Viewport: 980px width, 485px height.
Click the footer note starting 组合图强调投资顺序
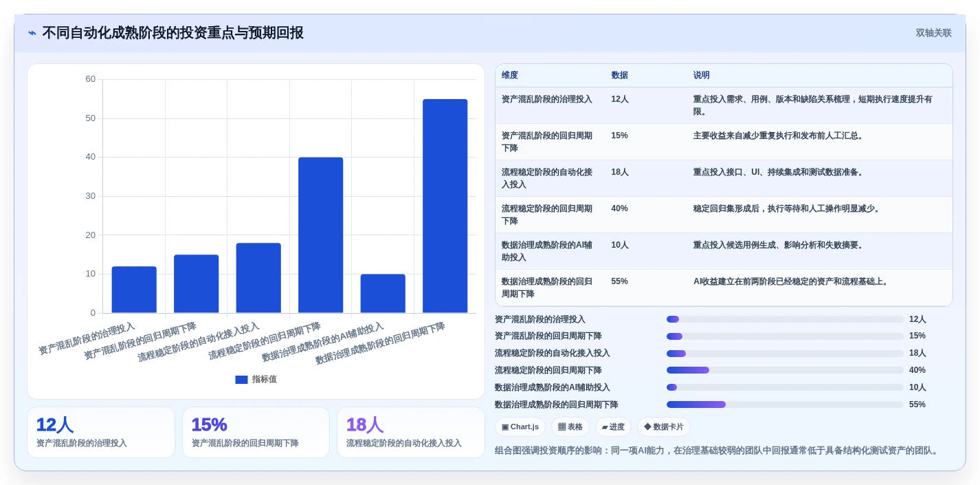click(x=717, y=451)
